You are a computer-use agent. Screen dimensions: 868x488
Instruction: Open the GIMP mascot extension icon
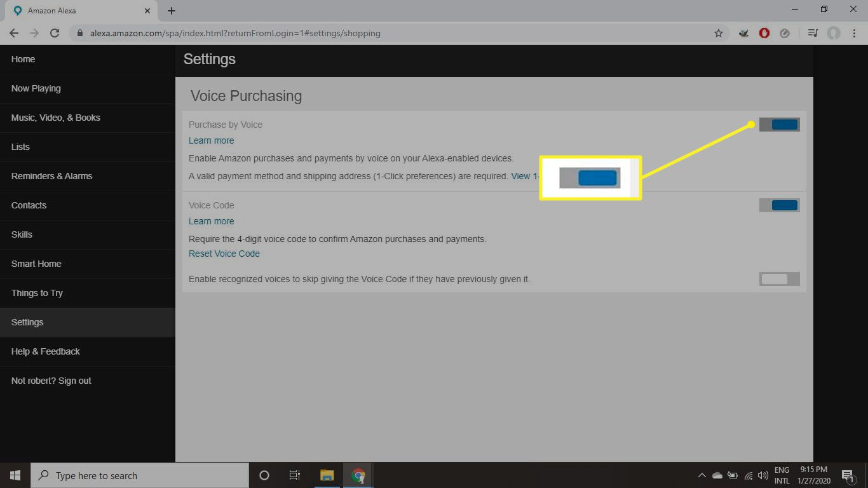pyautogui.click(x=744, y=33)
